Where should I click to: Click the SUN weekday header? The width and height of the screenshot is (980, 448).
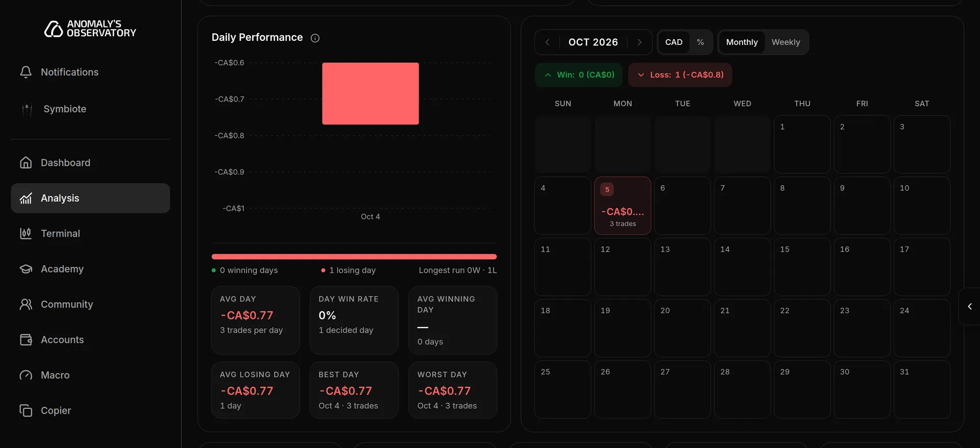(x=563, y=104)
